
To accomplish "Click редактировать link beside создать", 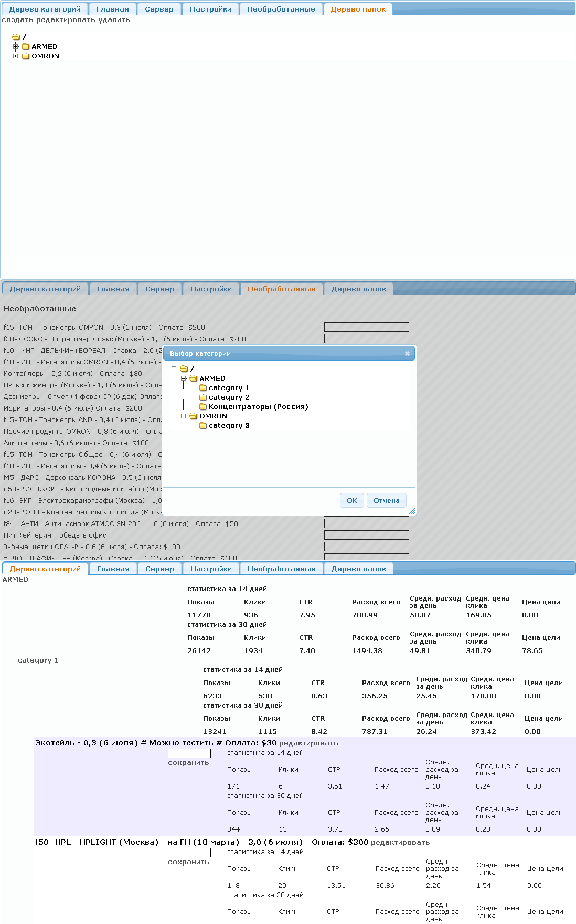I will (66, 20).
